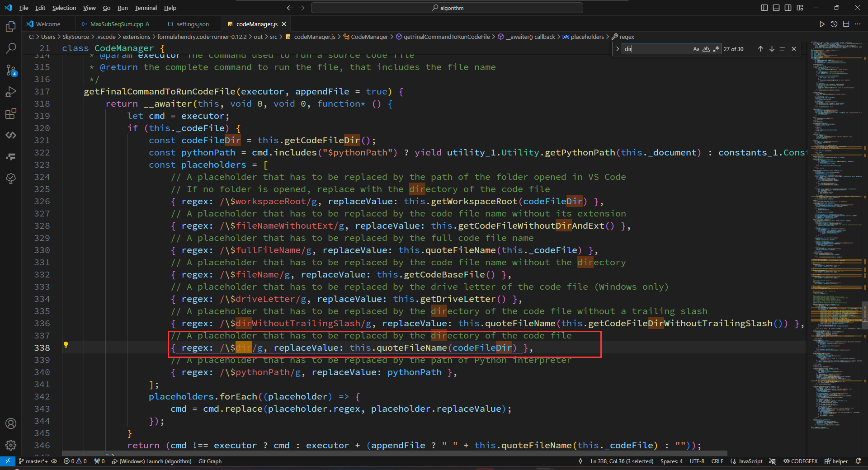Expand the 'regex' breadcrumb
868x470 pixels.
[x=623, y=37]
